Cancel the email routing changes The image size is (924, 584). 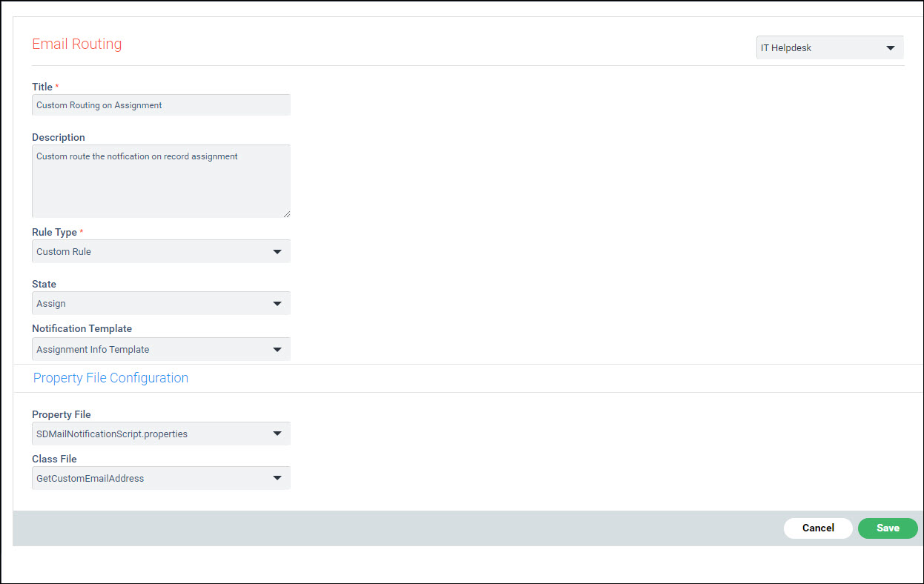click(x=818, y=528)
